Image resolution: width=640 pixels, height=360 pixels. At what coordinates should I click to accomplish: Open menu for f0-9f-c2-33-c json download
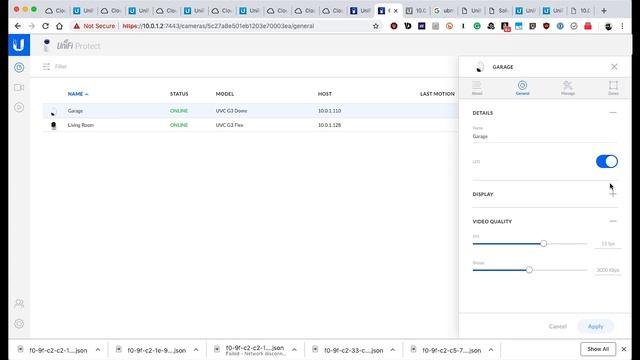[x=392, y=350]
